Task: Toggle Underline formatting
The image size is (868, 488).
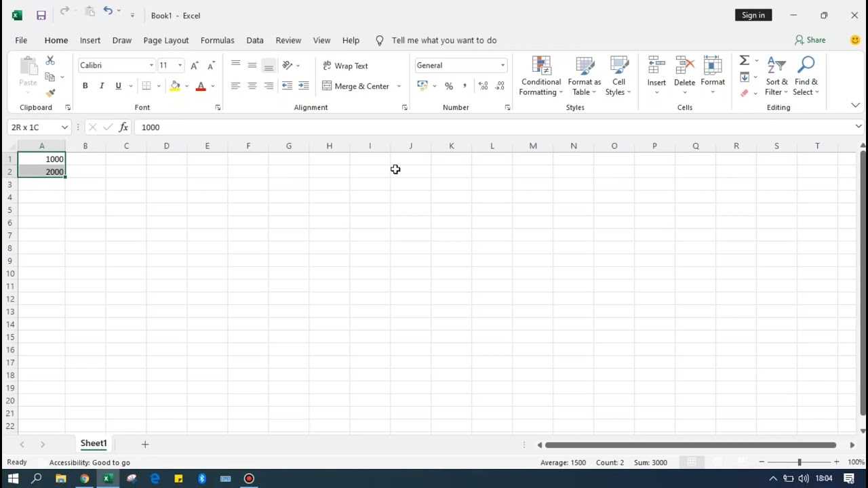Action: coord(118,86)
